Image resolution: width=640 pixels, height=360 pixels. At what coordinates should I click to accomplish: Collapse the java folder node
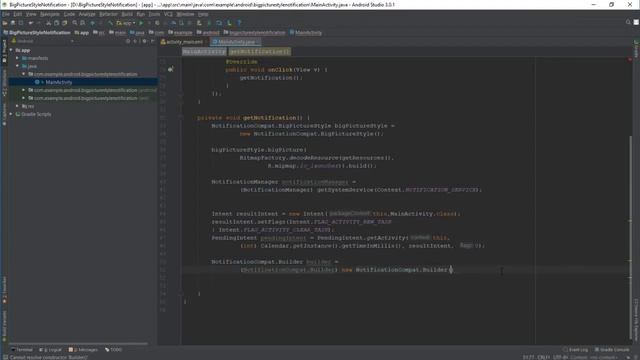pyautogui.click(x=17, y=66)
